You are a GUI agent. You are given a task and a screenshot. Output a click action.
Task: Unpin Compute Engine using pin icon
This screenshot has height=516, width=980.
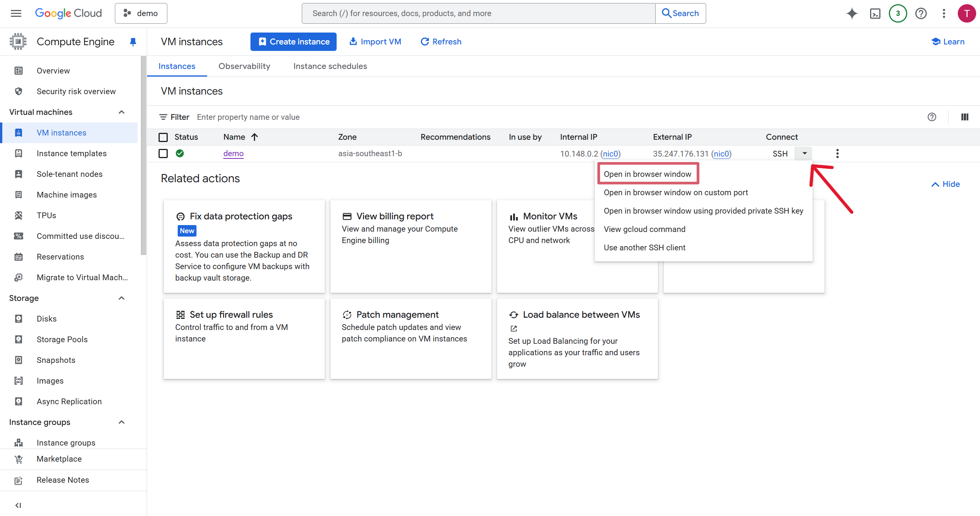pyautogui.click(x=133, y=42)
